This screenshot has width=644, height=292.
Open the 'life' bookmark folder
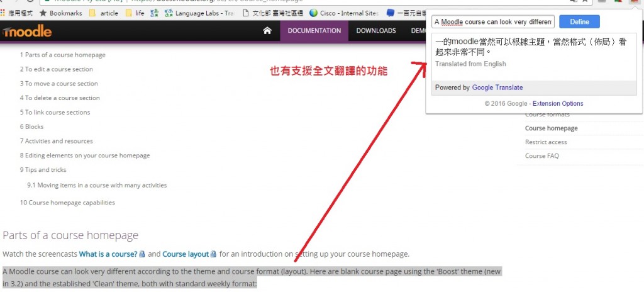pos(135,13)
